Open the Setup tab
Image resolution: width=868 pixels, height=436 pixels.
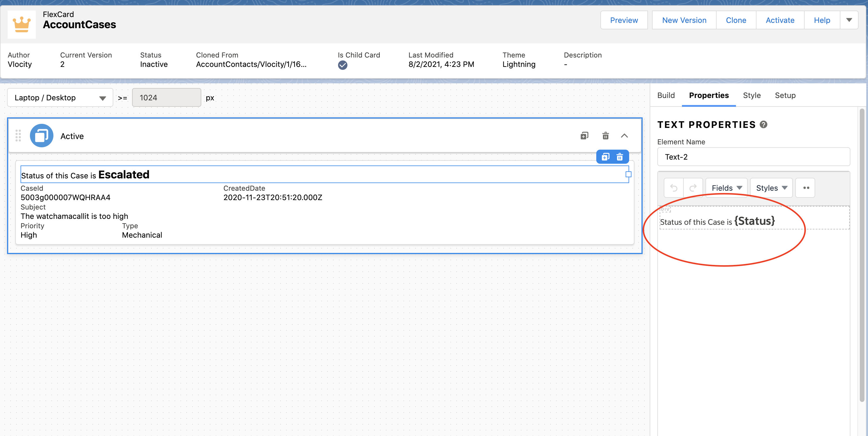[x=785, y=95]
